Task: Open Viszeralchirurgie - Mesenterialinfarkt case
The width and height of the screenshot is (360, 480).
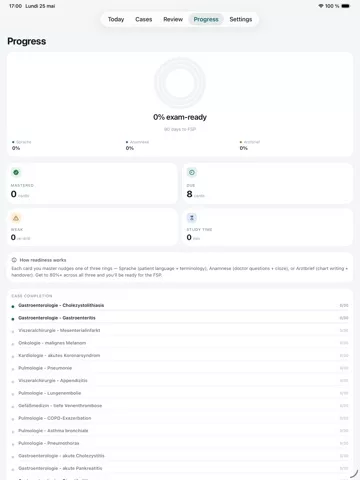Action: (x=180, y=331)
